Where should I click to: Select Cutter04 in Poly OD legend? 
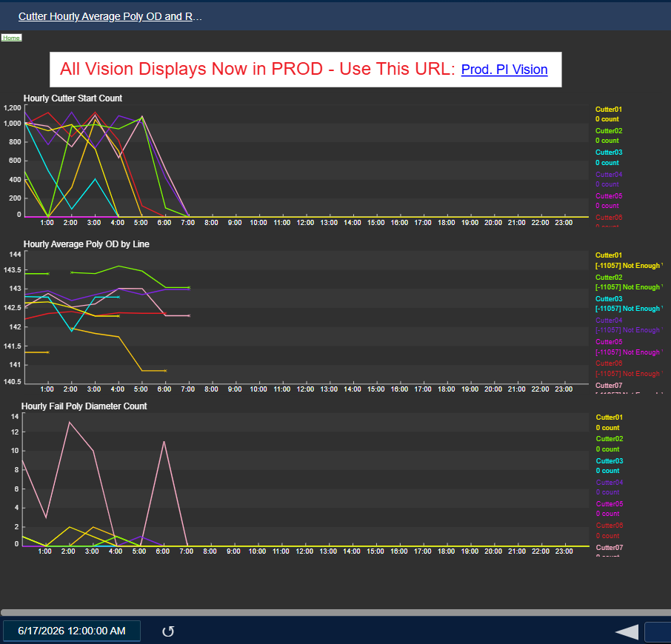pyautogui.click(x=609, y=321)
